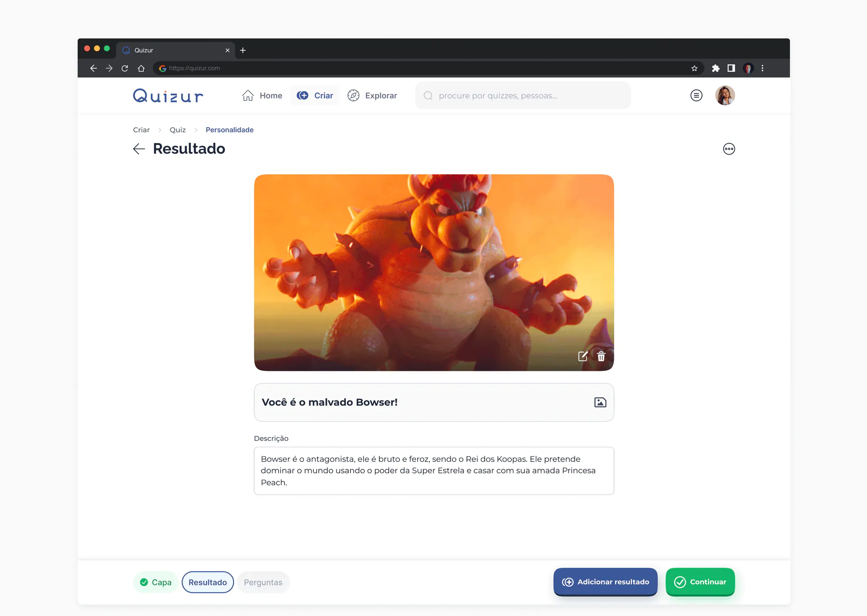Bookmark the page with star icon
867x616 pixels.
(695, 68)
